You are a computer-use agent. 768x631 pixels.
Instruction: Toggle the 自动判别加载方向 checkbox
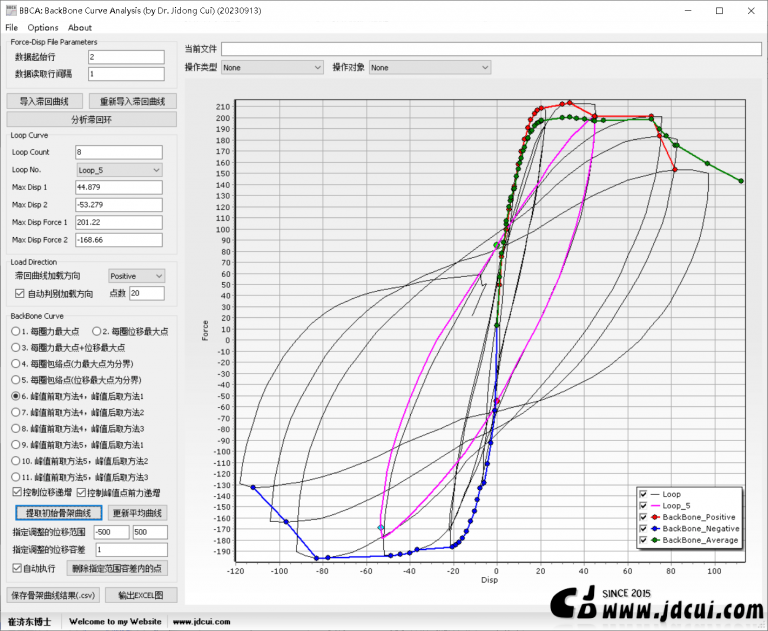click(x=20, y=293)
